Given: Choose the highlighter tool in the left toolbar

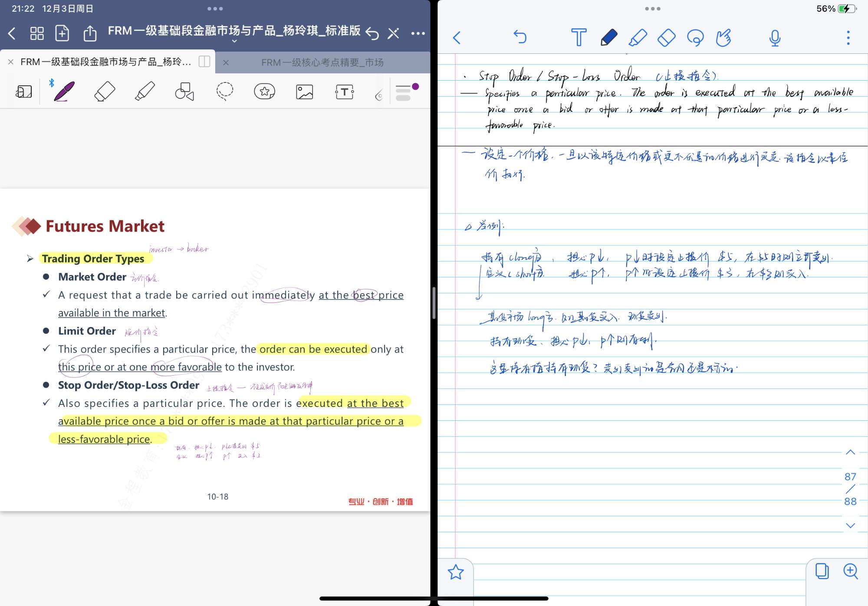Looking at the screenshot, I should click(145, 92).
